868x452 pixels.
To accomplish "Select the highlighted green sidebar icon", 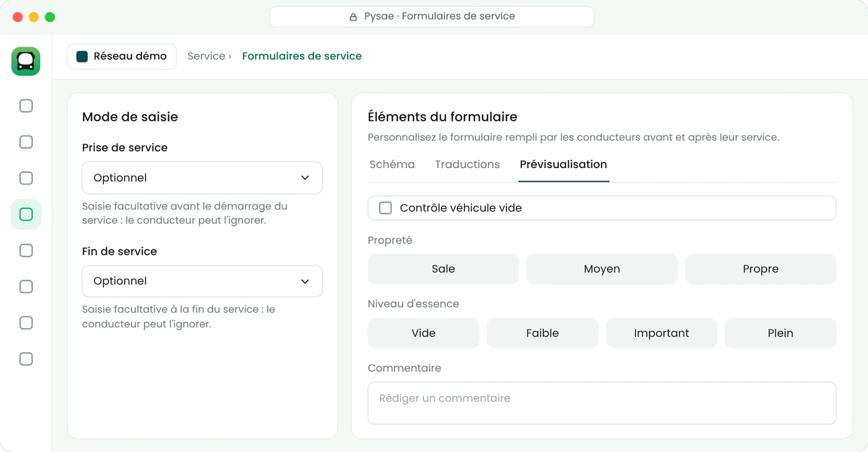I will 26,215.
